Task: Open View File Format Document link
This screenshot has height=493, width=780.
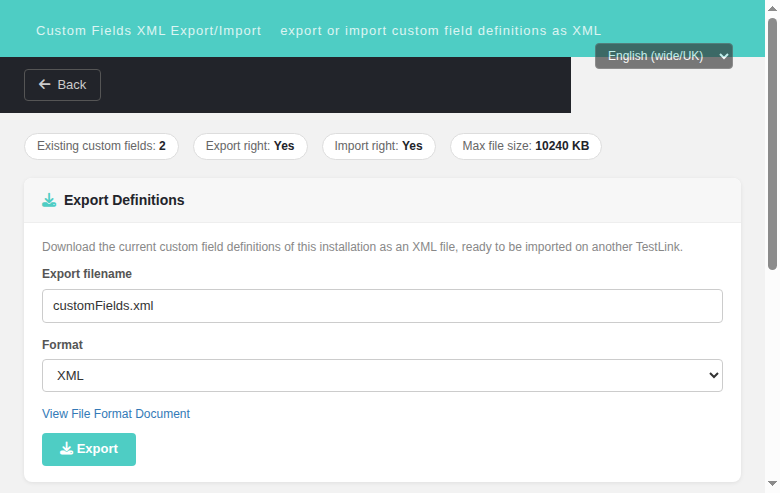Action: pos(116,414)
